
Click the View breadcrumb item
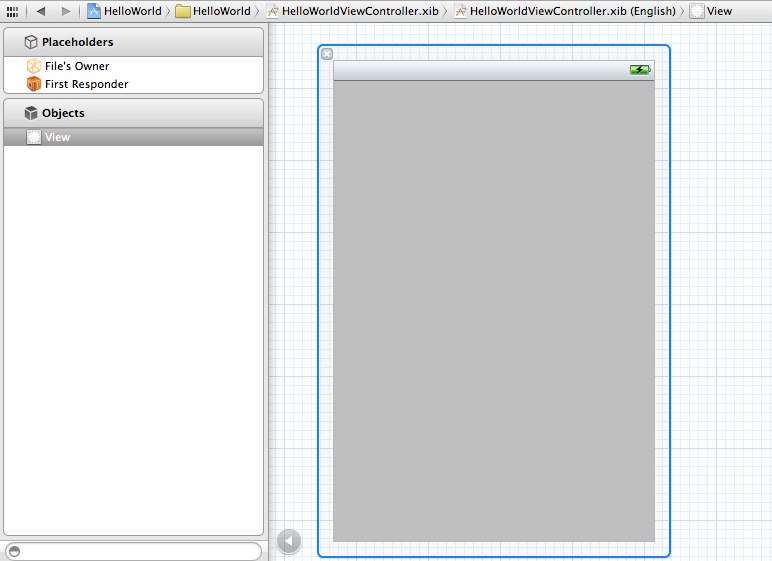pyautogui.click(x=711, y=11)
